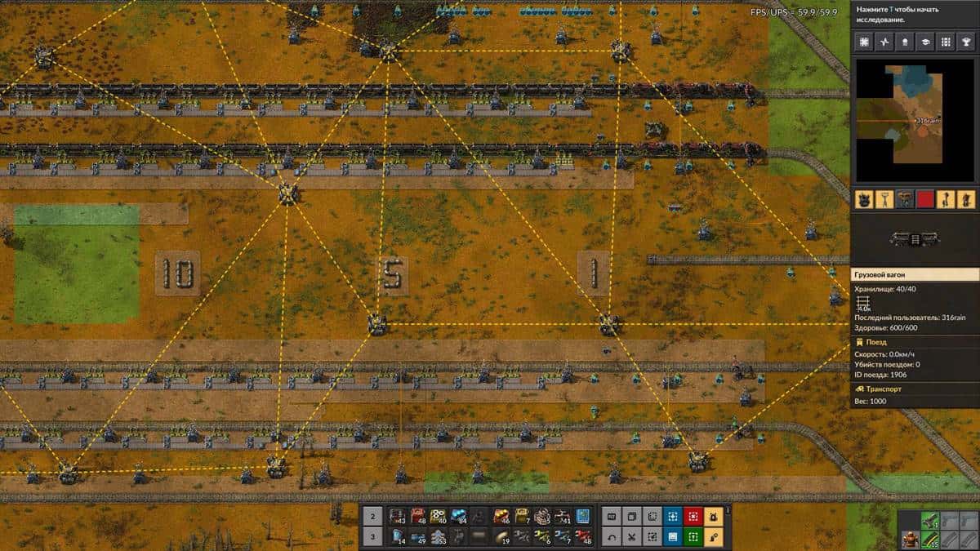980x551 pixels.
Task: Pick the quickbar item showing 53
Action: pyautogui.click(x=438, y=537)
